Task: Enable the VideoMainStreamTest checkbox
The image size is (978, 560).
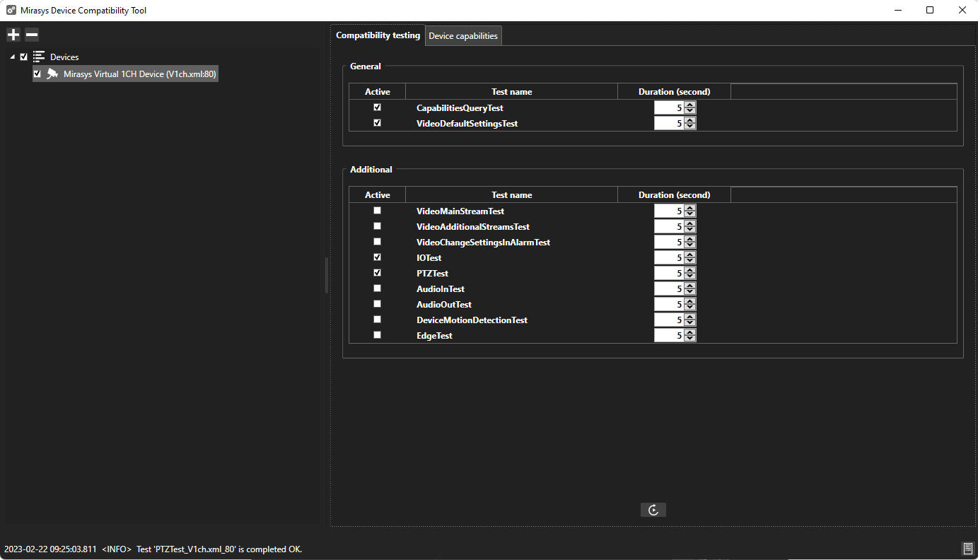Action: click(x=377, y=211)
